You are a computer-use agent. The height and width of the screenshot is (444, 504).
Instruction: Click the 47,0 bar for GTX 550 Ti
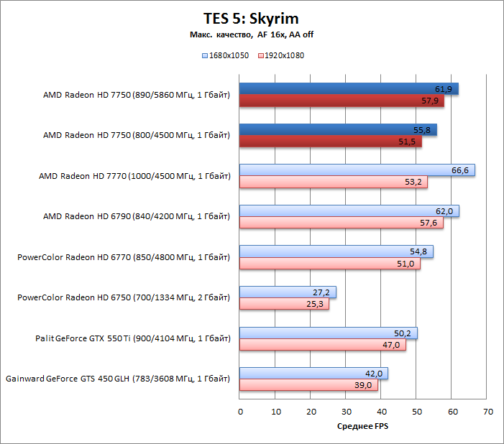pyautogui.click(x=322, y=345)
